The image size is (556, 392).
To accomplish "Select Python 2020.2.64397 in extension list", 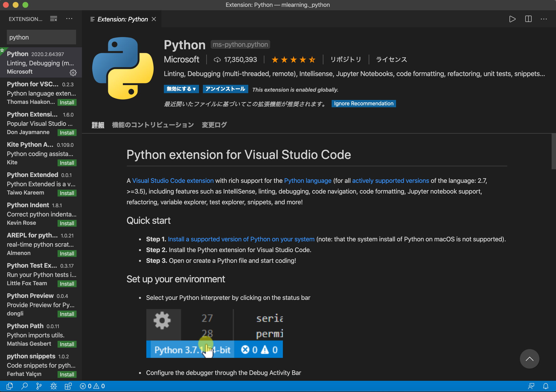I will (x=41, y=62).
